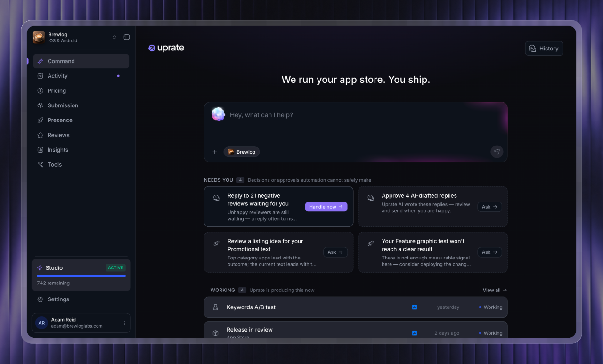603x364 pixels.
Task: Click the uprate logo
Action: click(166, 48)
